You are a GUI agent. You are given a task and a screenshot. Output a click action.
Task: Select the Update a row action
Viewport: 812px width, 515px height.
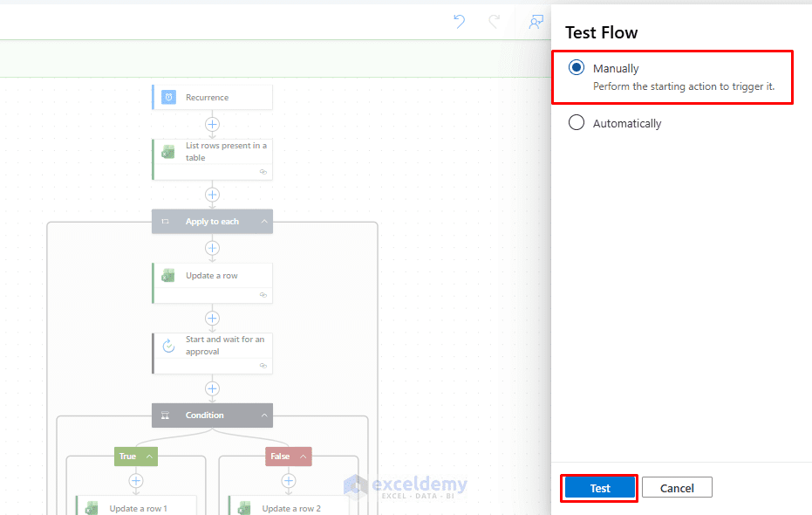(212, 283)
